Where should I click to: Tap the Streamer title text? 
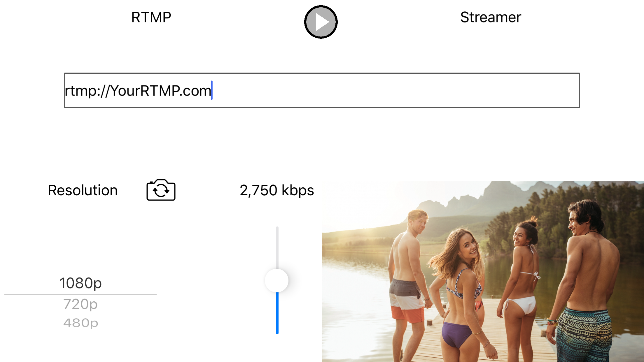point(490,17)
